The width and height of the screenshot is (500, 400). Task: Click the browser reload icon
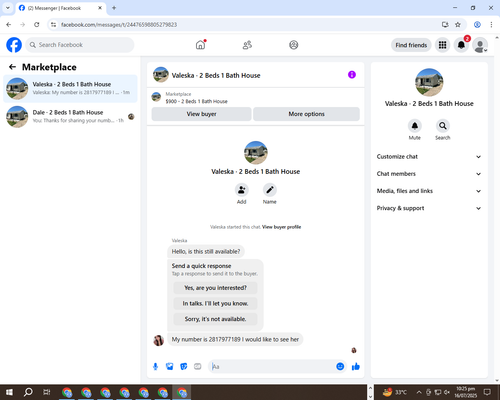37,24
